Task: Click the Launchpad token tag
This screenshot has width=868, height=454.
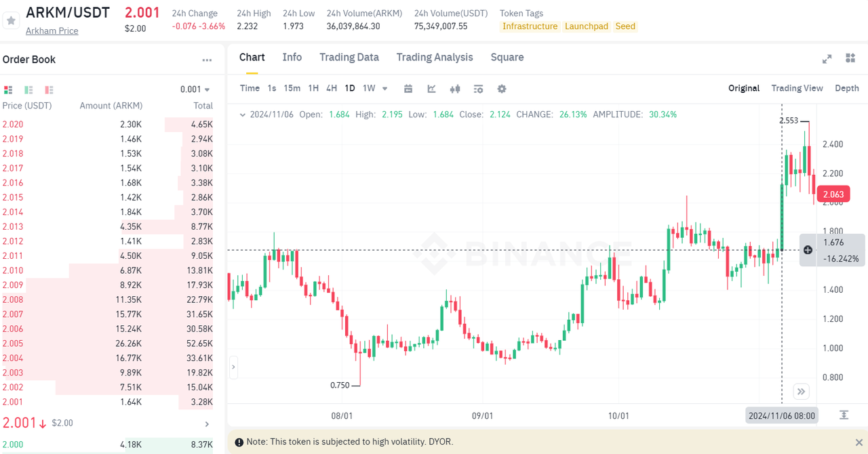Action: coord(586,26)
